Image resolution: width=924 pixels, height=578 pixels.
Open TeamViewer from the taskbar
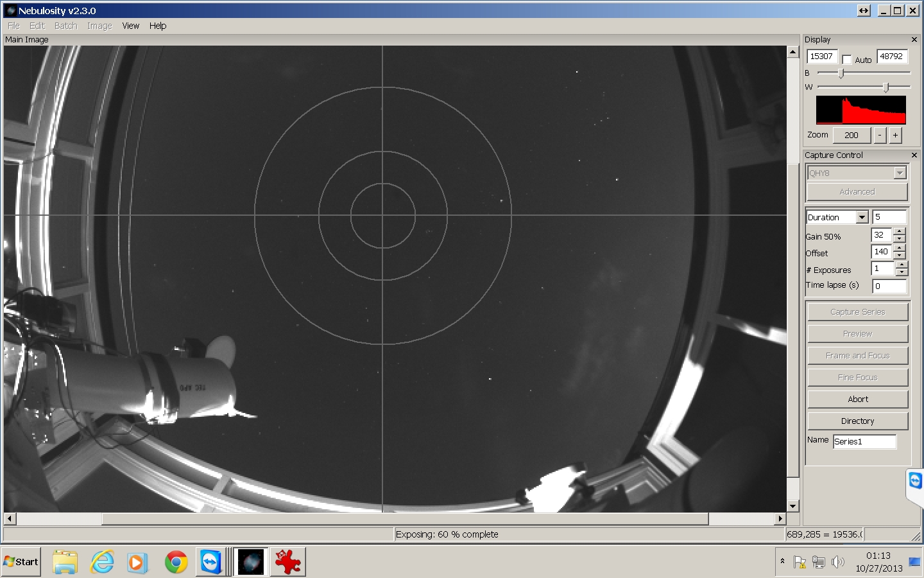click(210, 562)
